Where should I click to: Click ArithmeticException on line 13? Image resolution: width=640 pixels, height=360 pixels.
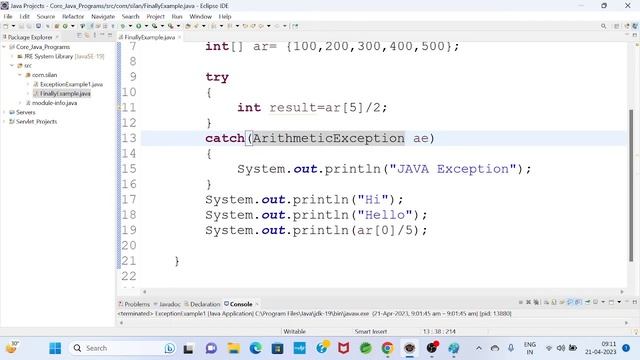329,138
